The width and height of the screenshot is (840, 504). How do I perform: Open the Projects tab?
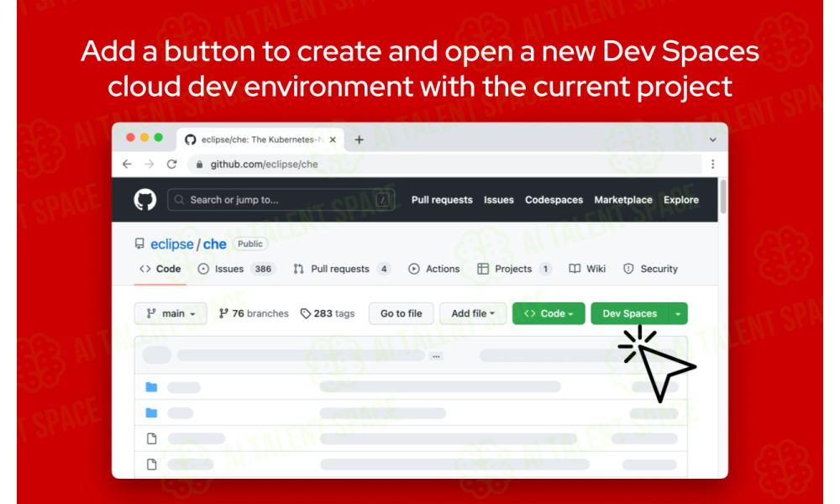click(x=514, y=269)
